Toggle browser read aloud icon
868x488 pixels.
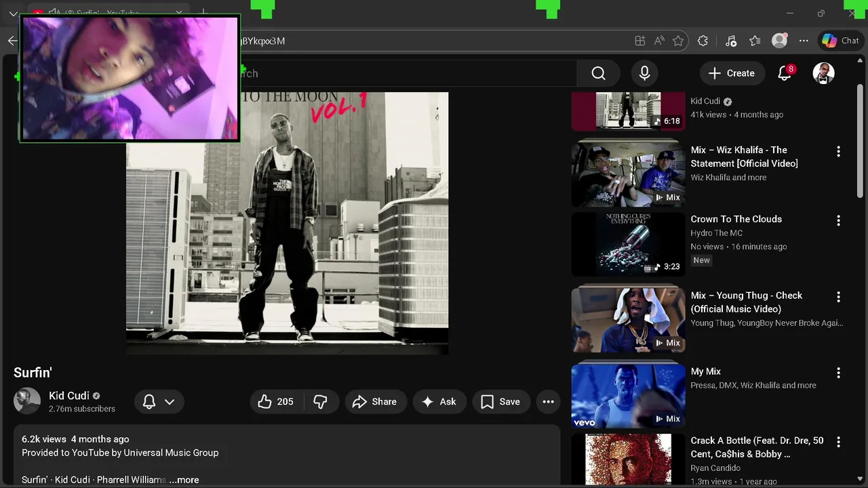tap(659, 41)
